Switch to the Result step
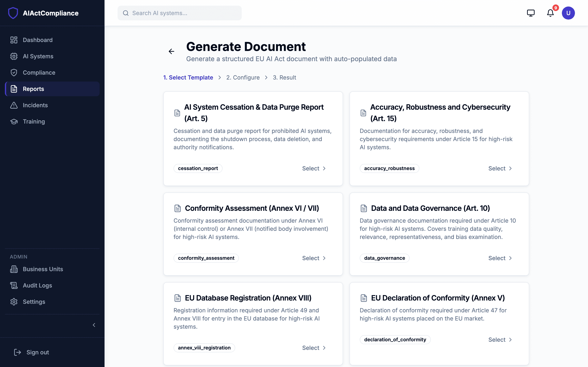 pyautogui.click(x=285, y=77)
